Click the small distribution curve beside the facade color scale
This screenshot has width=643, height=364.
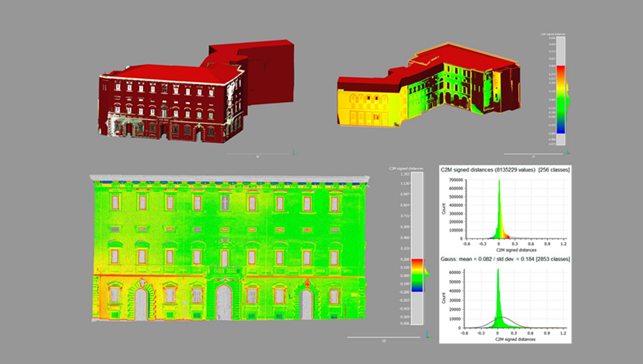click(x=428, y=274)
